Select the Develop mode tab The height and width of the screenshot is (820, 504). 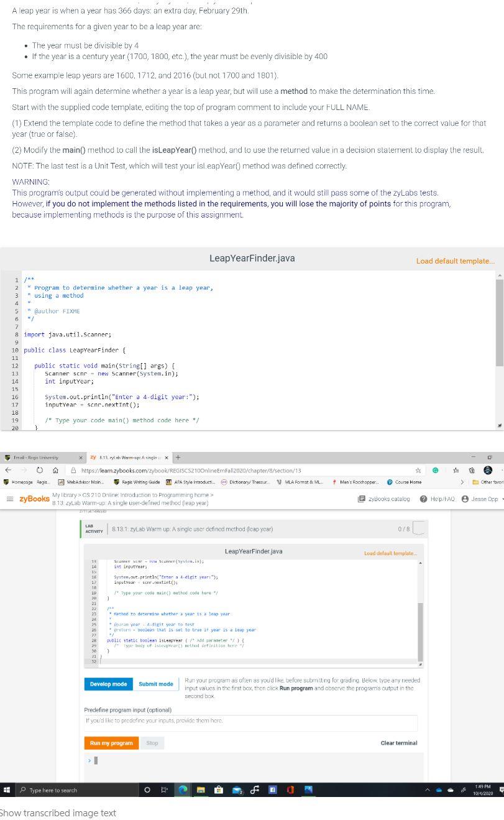(108, 684)
